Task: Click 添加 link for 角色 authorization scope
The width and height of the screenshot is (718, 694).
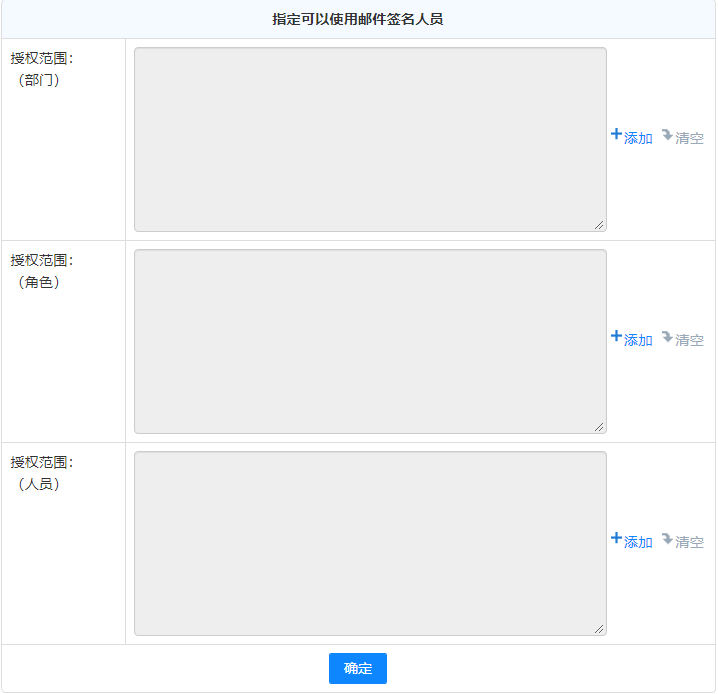Action: pos(638,340)
